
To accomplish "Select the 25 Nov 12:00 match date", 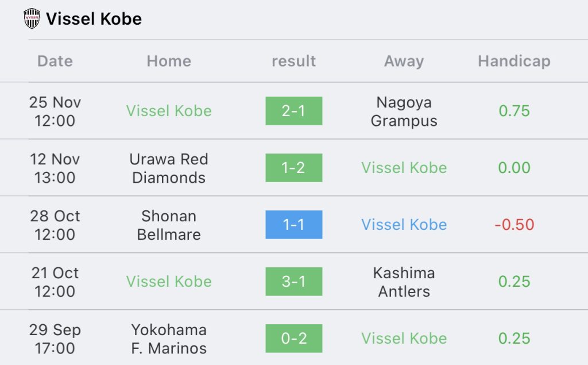I will (x=55, y=111).
